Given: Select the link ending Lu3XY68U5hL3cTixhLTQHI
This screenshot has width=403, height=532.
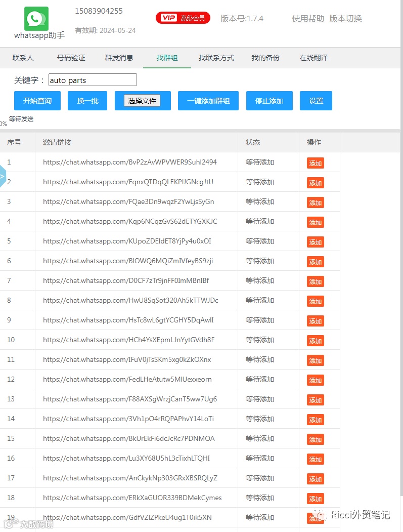Looking at the screenshot, I should point(126,458).
